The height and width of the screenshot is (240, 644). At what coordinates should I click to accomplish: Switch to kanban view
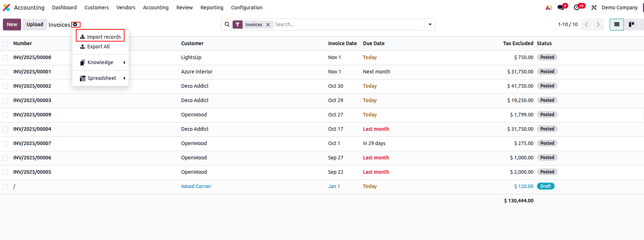point(631,24)
